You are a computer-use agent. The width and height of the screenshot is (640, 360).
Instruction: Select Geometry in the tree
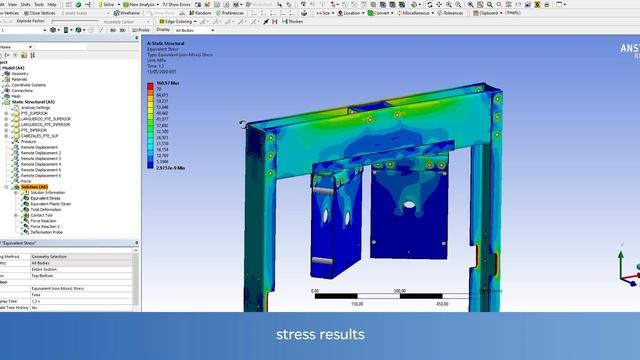tap(20, 73)
